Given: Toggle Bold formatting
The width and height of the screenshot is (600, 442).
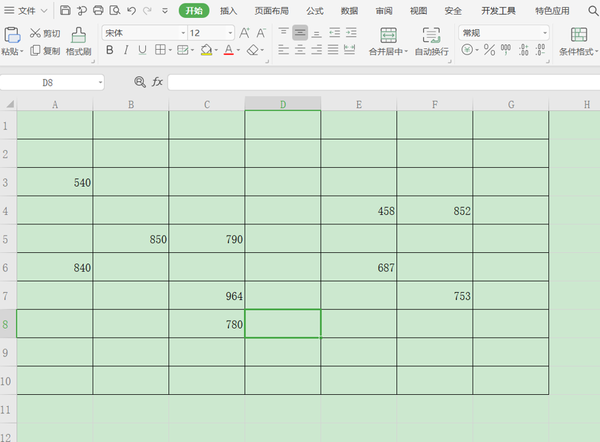Looking at the screenshot, I should coord(110,50).
